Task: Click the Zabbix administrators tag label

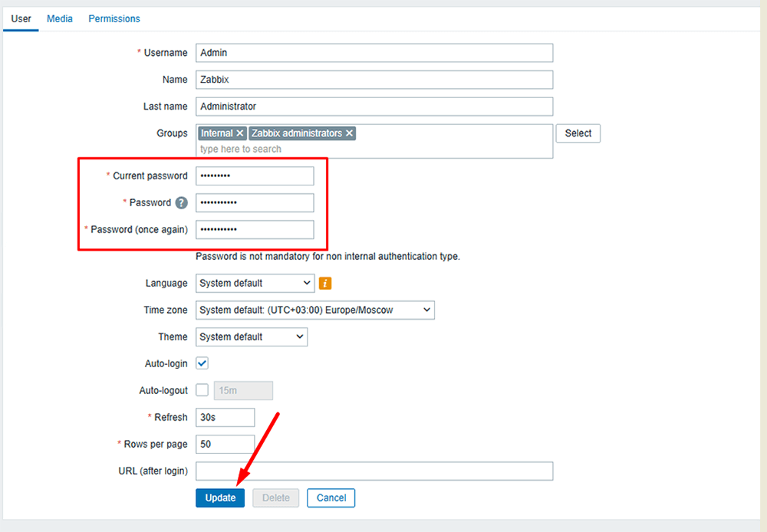Action: click(x=297, y=133)
